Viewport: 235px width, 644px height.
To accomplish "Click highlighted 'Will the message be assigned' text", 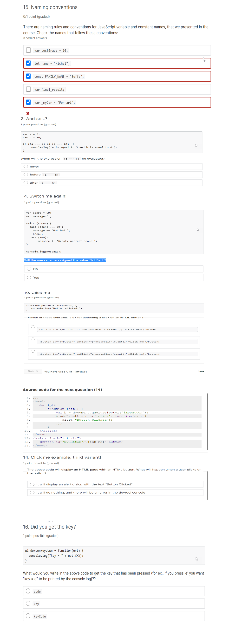I will 65,260.
